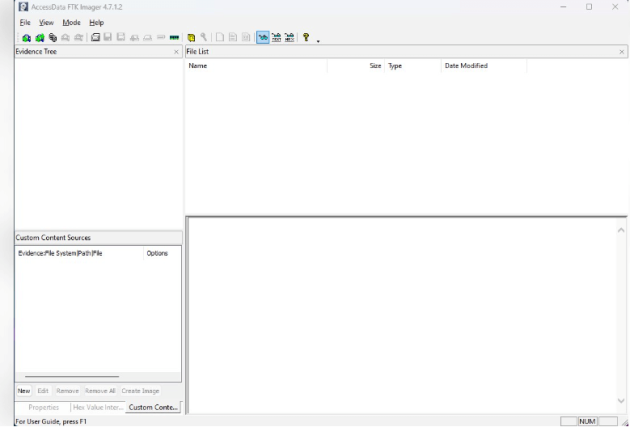This screenshot has width=630, height=427.
Task: Click Add to Custom Content Image icon
Action: [x=134, y=38]
